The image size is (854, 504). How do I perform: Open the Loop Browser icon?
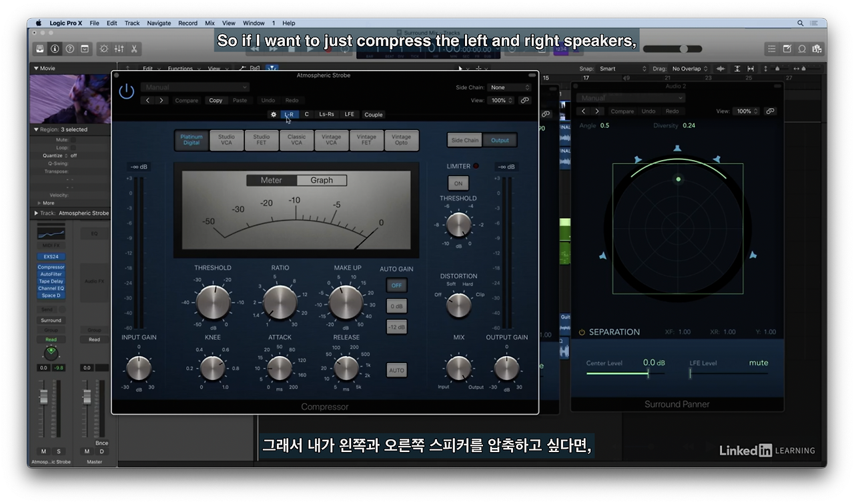pyautogui.click(x=802, y=49)
